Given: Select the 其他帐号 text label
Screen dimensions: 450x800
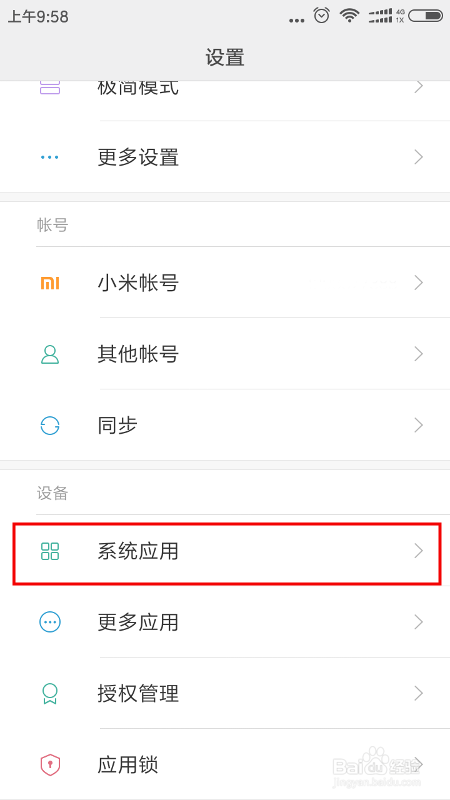Looking at the screenshot, I should pos(138,354).
